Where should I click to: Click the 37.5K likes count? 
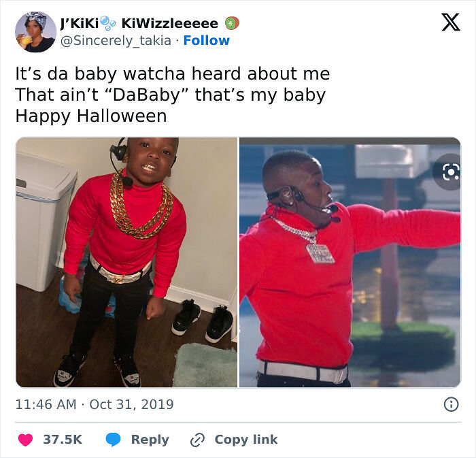point(63,440)
